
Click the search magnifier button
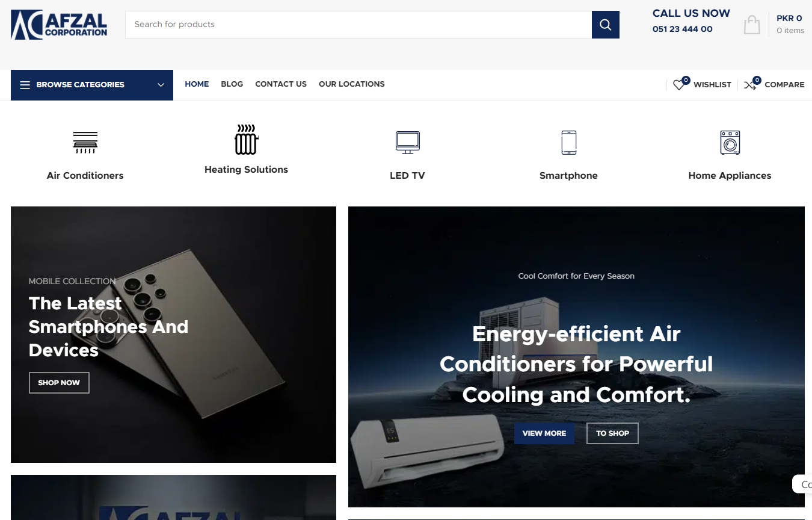(605, 25)
